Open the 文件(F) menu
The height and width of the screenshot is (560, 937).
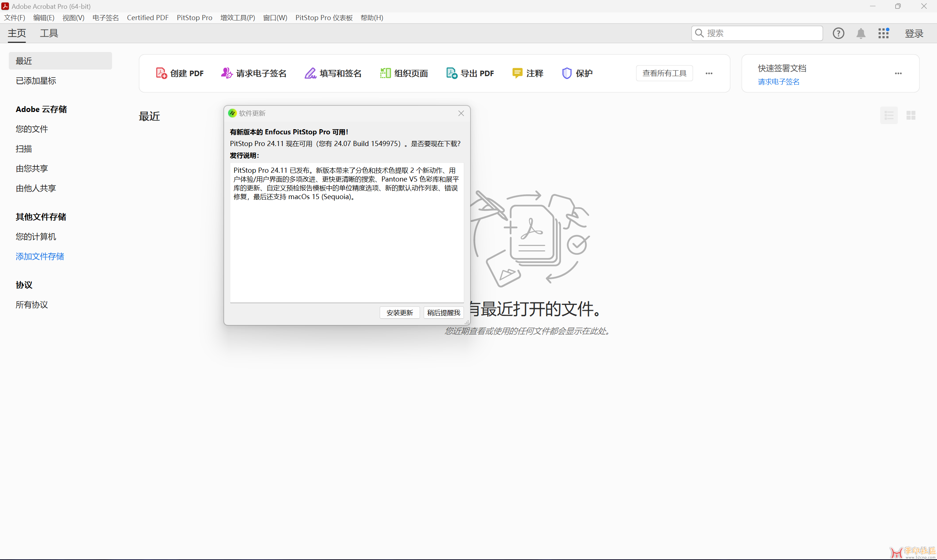tap(15, 18)
